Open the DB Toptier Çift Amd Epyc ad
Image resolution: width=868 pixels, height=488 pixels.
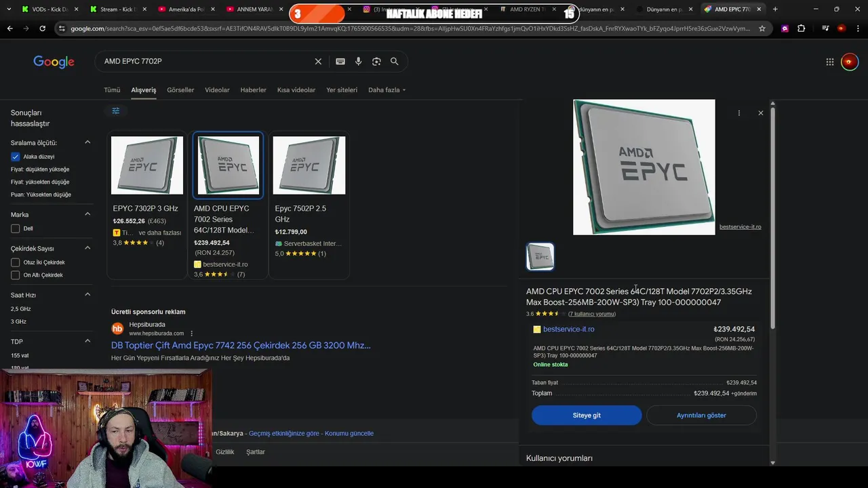[x=241, y=345]
